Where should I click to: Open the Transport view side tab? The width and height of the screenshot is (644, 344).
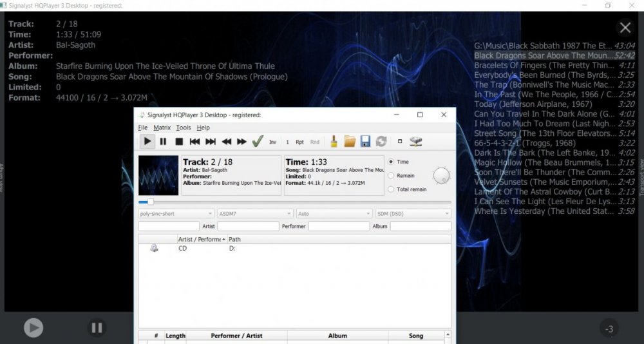click(x=641, y=177)
